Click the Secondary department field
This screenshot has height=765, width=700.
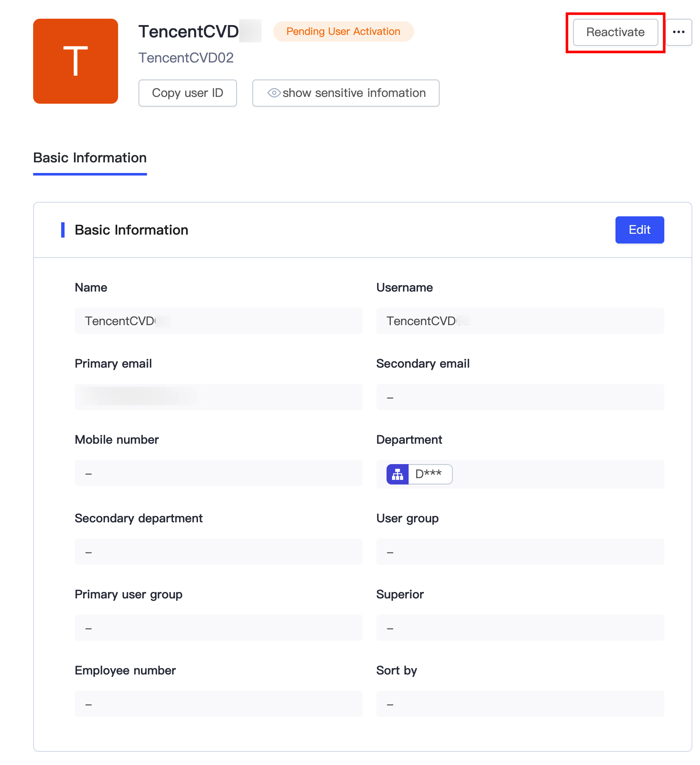(218, 552)
